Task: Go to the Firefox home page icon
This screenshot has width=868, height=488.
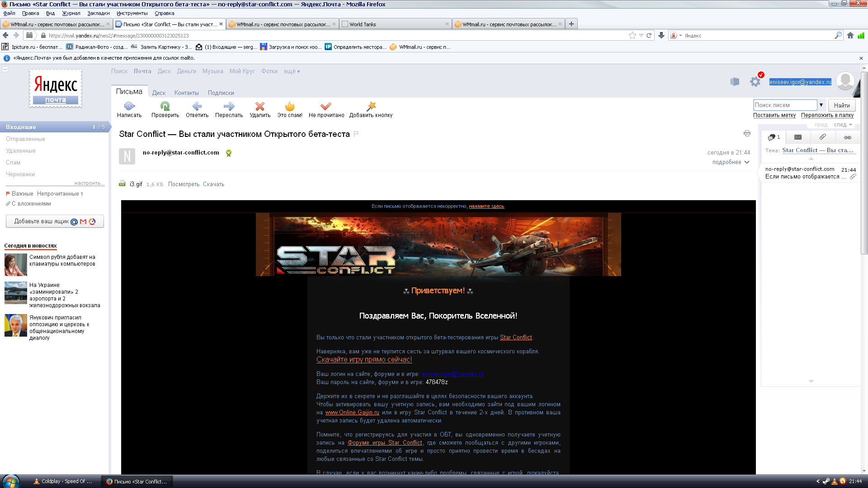Action: 850,35
